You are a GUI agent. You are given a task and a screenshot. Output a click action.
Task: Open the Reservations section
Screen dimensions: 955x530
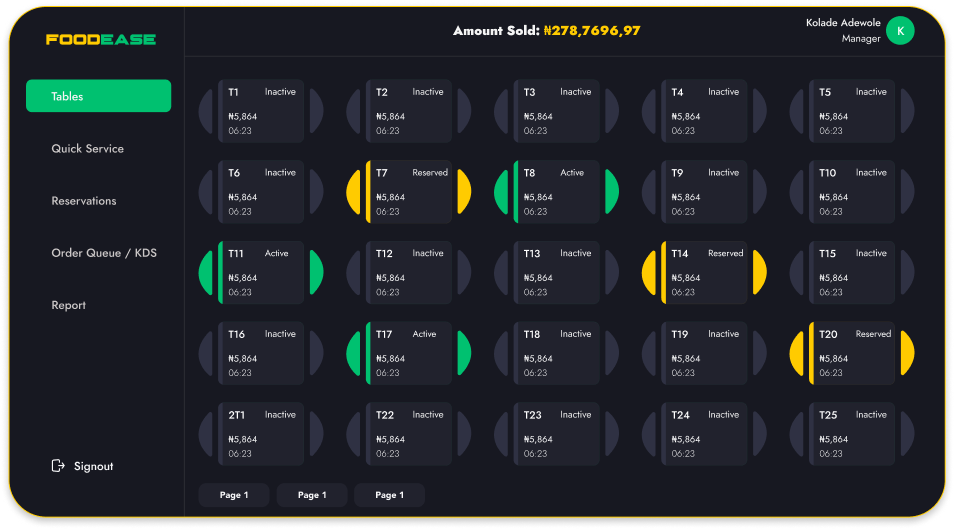[x=84, y=201]
